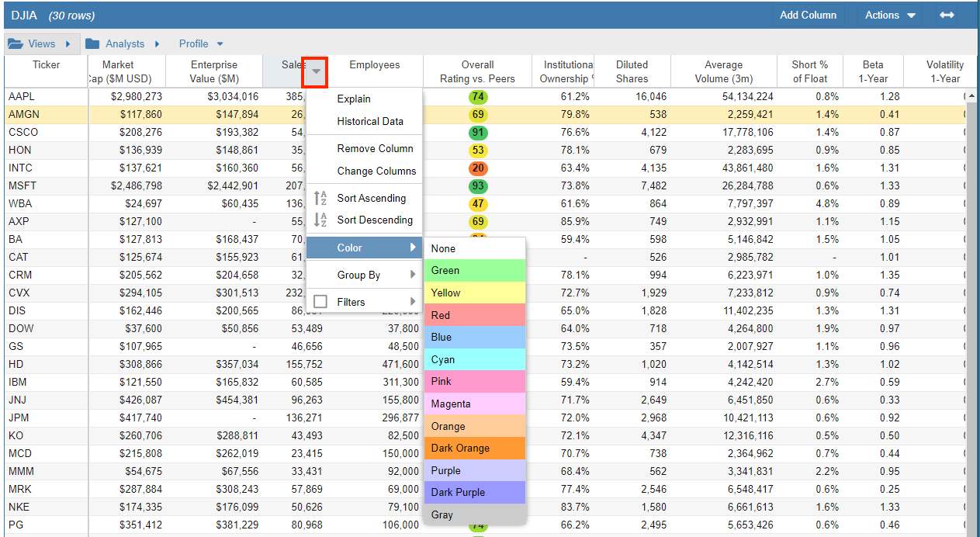Click the Views folder icon
This screenshot has width=980, height=537.
[16, 44]
